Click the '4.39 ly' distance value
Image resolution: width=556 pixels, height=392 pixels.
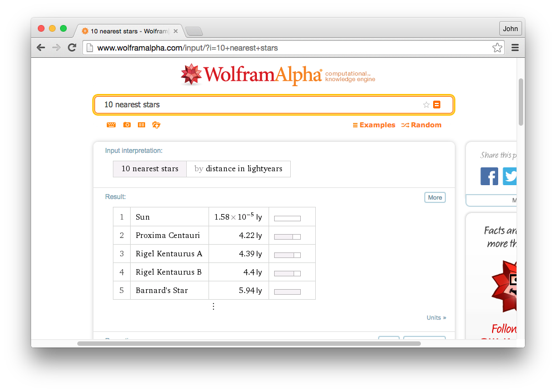250,254
